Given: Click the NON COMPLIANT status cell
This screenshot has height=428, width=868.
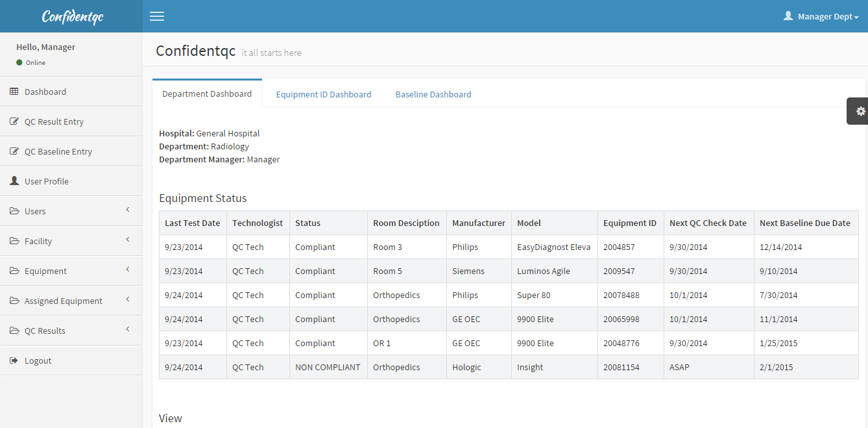Looking at the screenshot, I should pyautogui.click(x=328, y=367).
